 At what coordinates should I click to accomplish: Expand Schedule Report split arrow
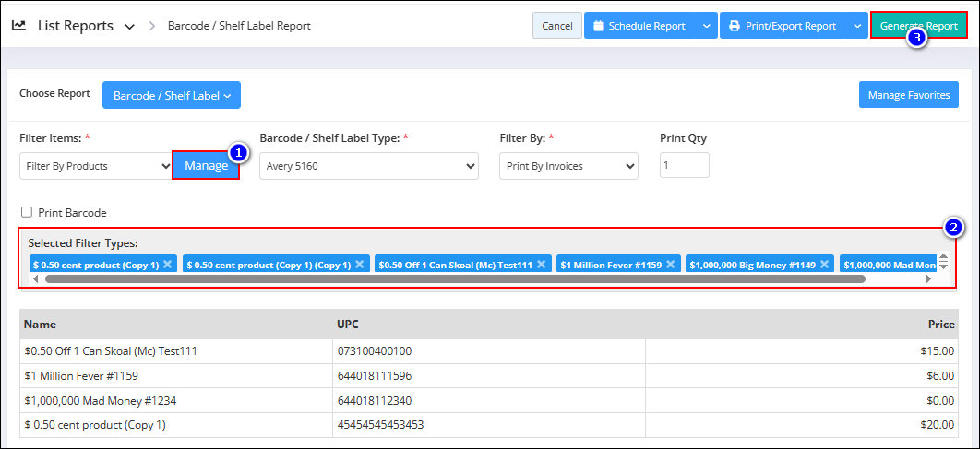point(706,26)
